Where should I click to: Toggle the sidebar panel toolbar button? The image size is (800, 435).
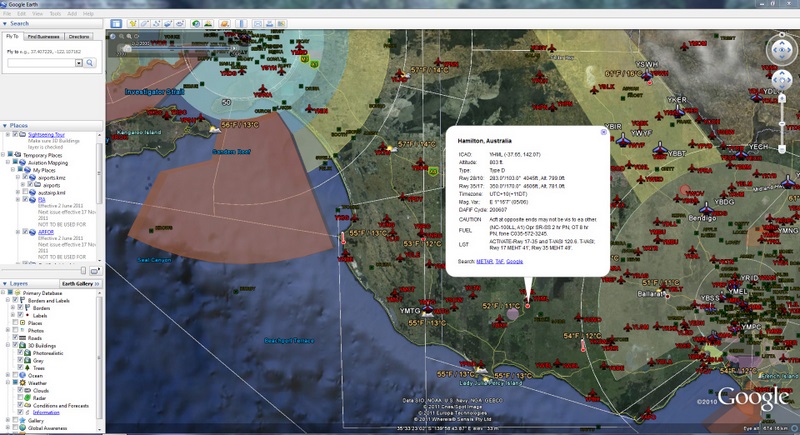click(116, 23)
